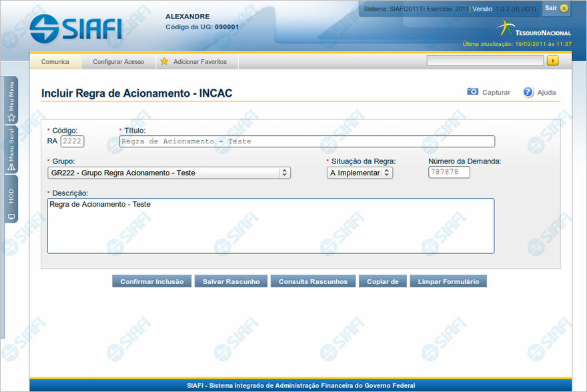
Task: Click the Número da Demanda field
Action: pyautogui.click(x=449, y=173)
